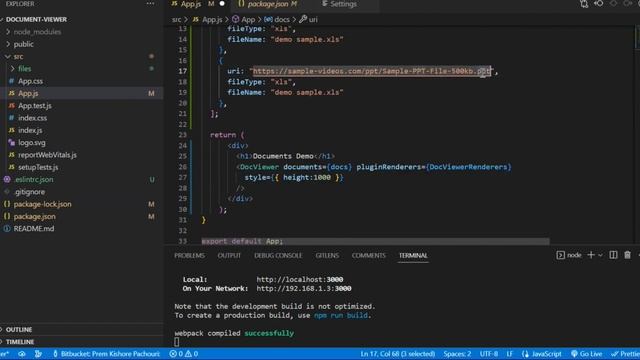Open logo.svg file

(x=32, y=142)
